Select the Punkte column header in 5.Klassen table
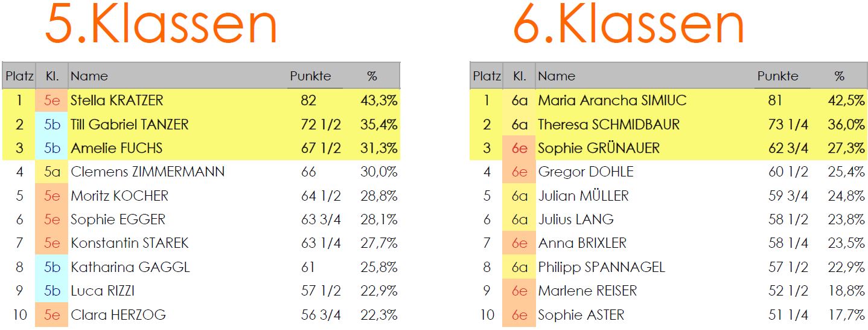This screenshot has width=868, height=330. (310, 76)
